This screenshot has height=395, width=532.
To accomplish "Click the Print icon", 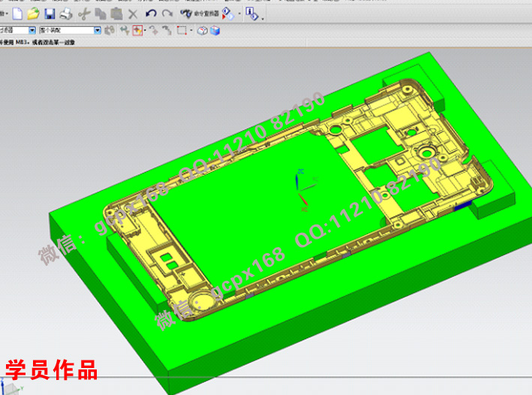I will (x=65, y=14).
